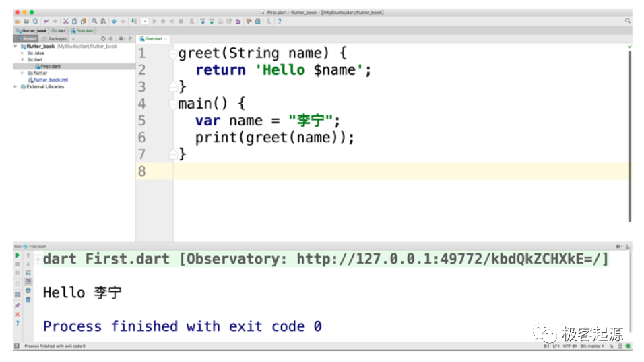Click the Save All toolbar icon

(x=26, y=22)
